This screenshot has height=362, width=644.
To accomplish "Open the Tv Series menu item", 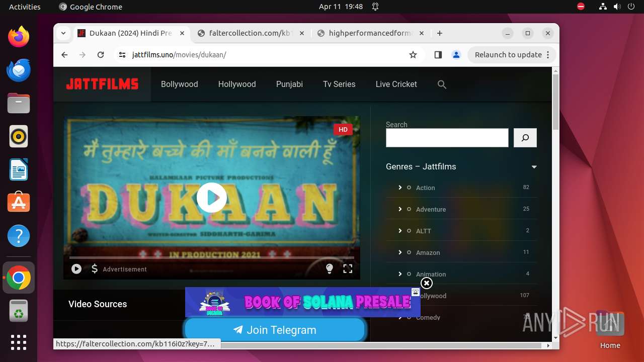I will [x=339, y=84].
